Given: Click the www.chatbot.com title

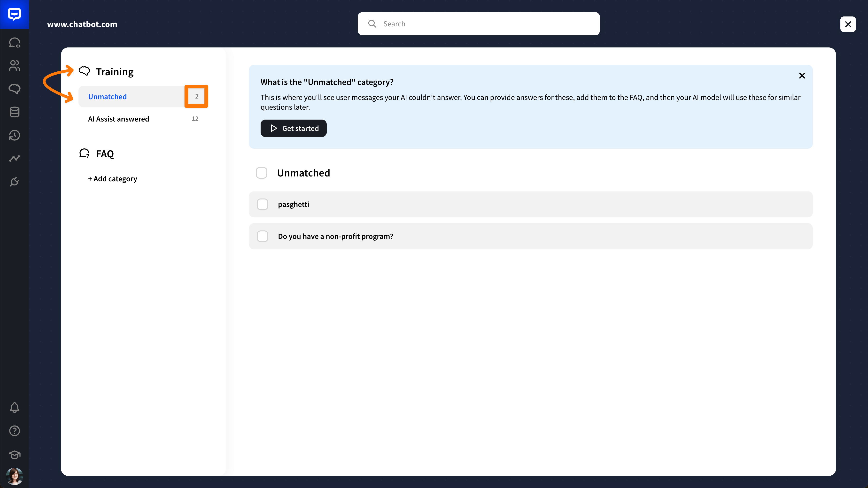Looking at the screenshot, I should 82,24.
